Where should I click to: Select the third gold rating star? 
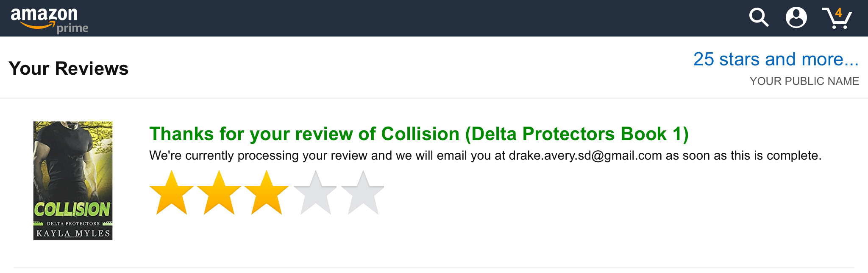click(267, 193)
